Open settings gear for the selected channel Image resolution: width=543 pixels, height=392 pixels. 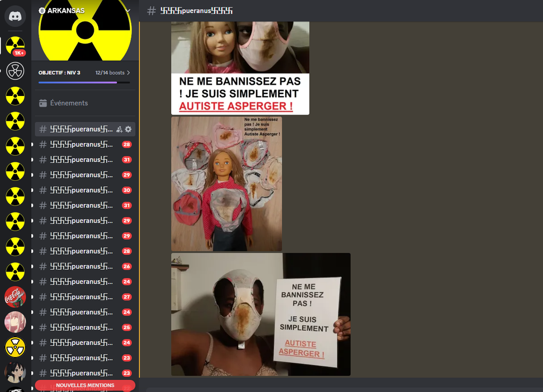pyautogui.click(x=128, y=129)
